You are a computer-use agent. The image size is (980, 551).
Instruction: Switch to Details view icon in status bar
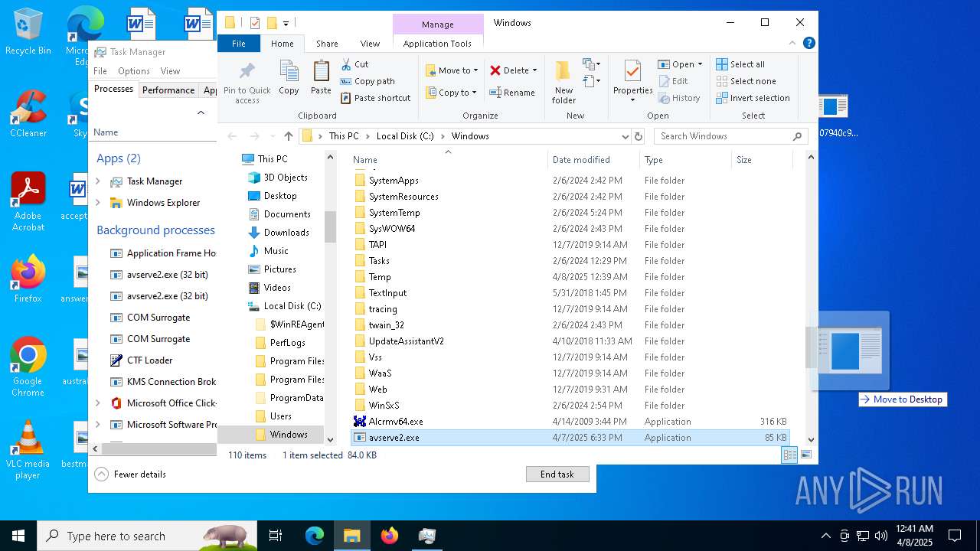tap(789, 455)
